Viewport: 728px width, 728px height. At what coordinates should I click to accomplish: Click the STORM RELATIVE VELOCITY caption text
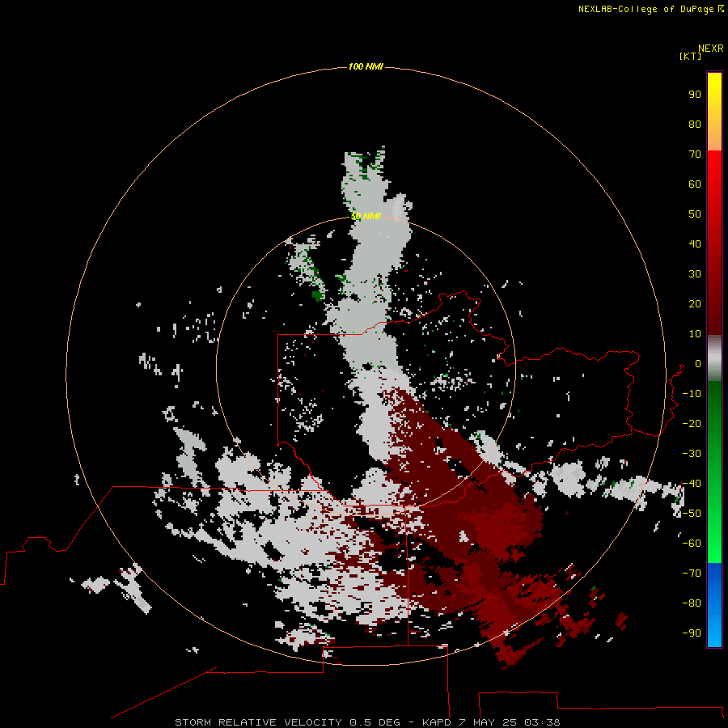coord(259,722)
